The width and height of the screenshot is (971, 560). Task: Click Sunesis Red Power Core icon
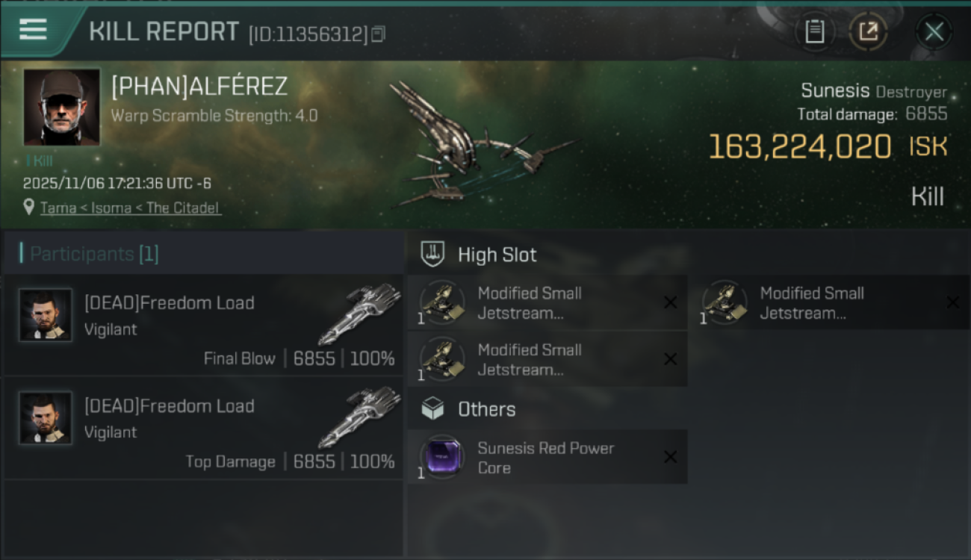coord(442,457)
